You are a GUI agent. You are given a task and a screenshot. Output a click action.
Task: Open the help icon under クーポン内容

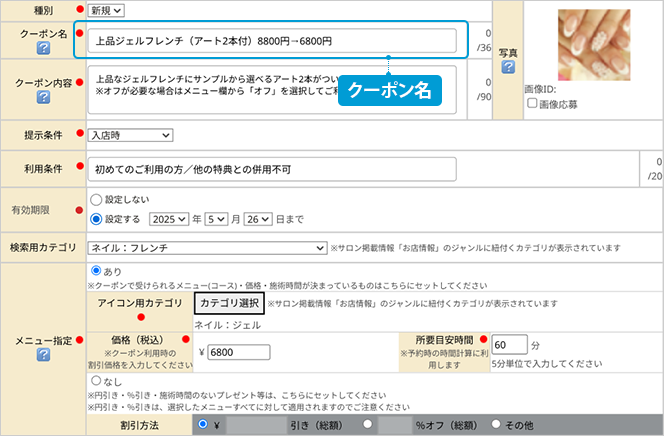coord(43,97)
